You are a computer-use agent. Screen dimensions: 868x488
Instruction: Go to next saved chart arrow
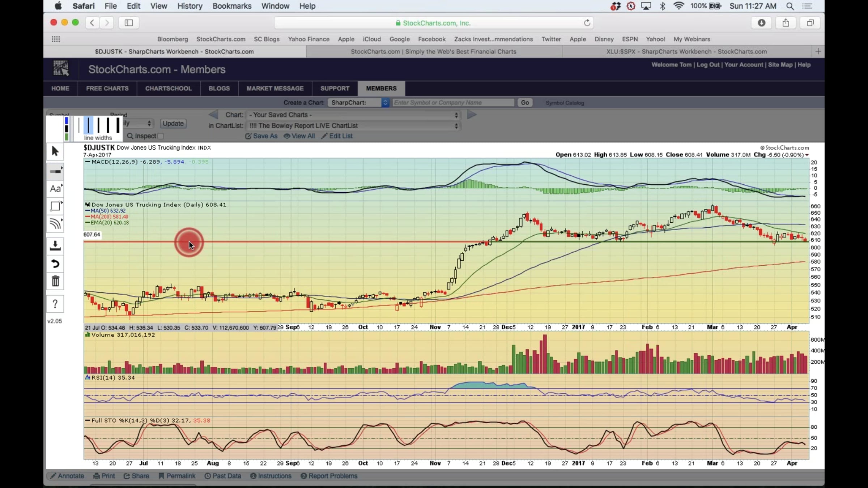coord(472,115)
